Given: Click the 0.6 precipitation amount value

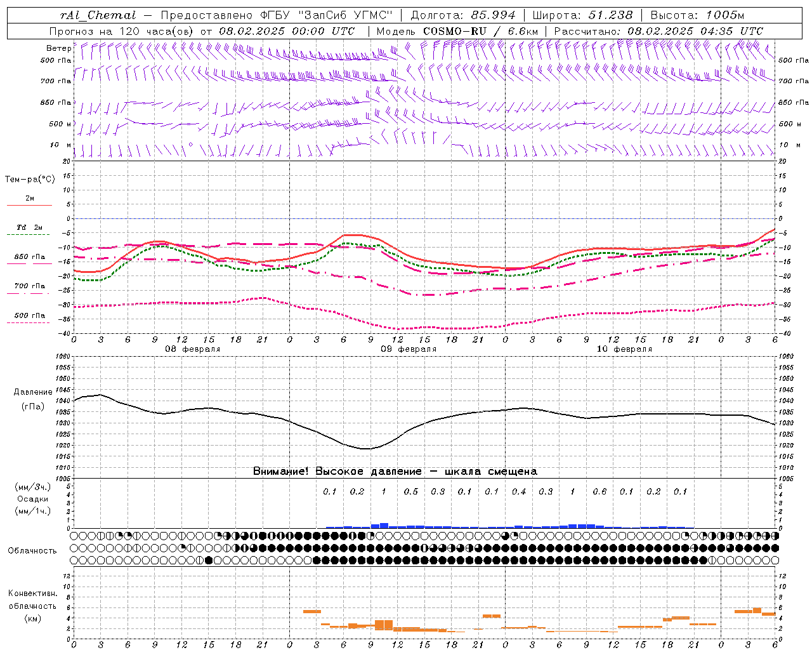Looking at the screenshot, I should click(599, 491).
